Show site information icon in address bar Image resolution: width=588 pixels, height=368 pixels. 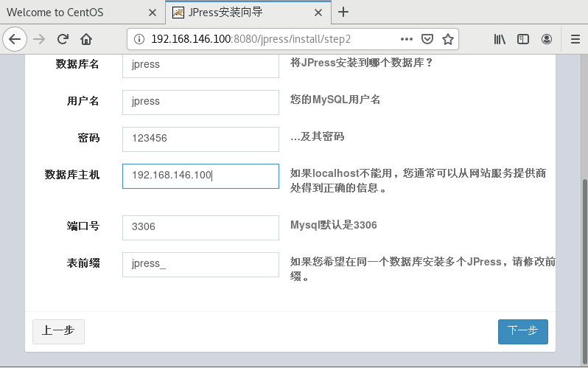139,39
